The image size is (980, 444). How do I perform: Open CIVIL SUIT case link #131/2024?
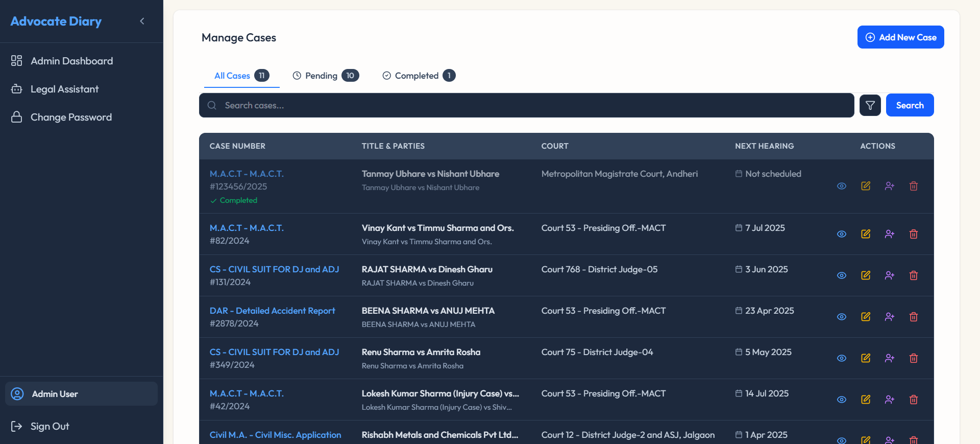tap(274, 269)
